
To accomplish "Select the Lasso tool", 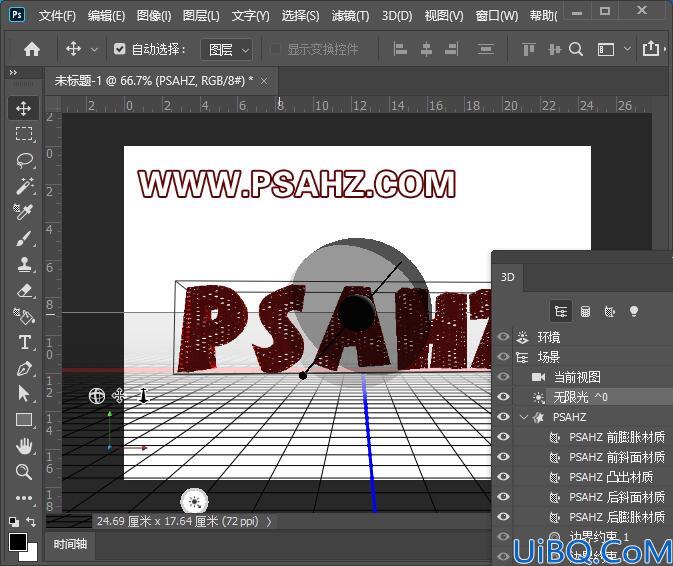I will [x=24, y=160].
